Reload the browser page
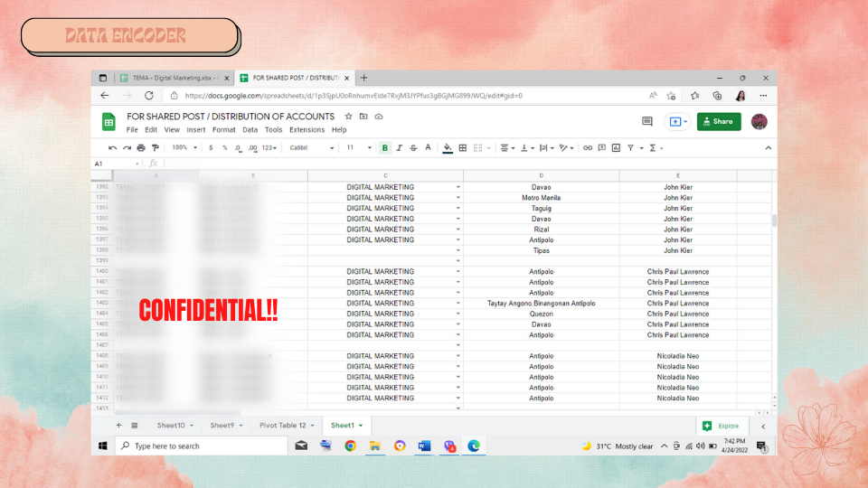This screenshot has width=868, height=488. tap(149, 96)
